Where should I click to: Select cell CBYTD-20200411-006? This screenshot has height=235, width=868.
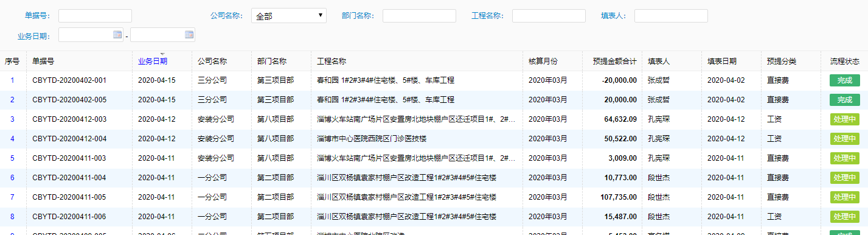coord(69,217)
